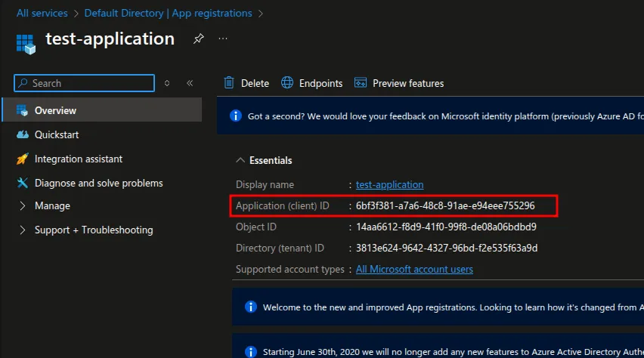Click the Display name label
Image resolution: width=644 pixels, height=358 pixels.
point(265,185)
